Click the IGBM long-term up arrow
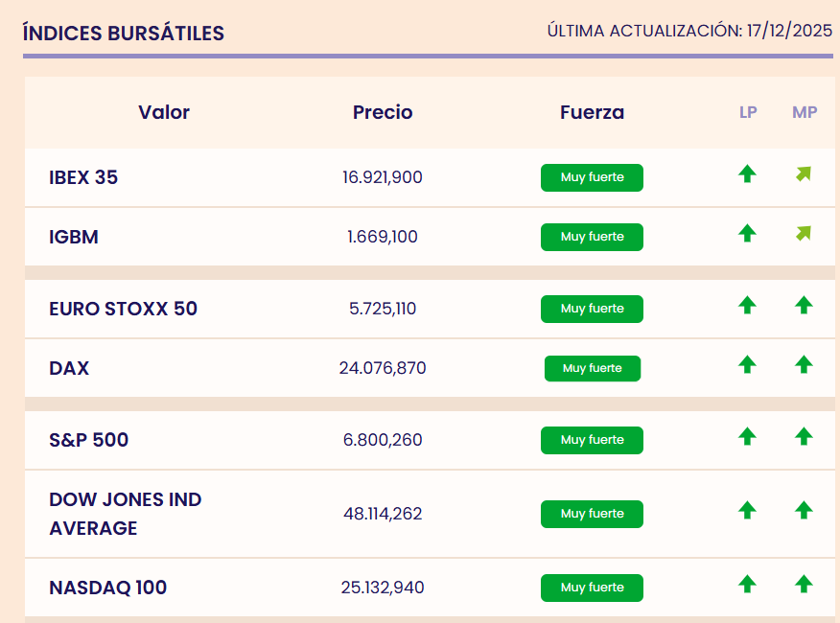The height and width of the screenshot is (623, 840). coord(747,233)
